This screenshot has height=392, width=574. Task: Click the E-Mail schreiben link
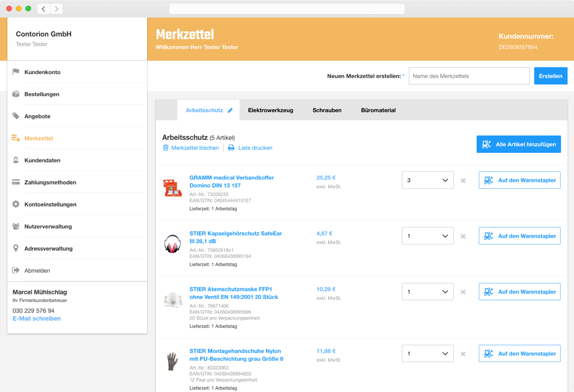point(37,318)
